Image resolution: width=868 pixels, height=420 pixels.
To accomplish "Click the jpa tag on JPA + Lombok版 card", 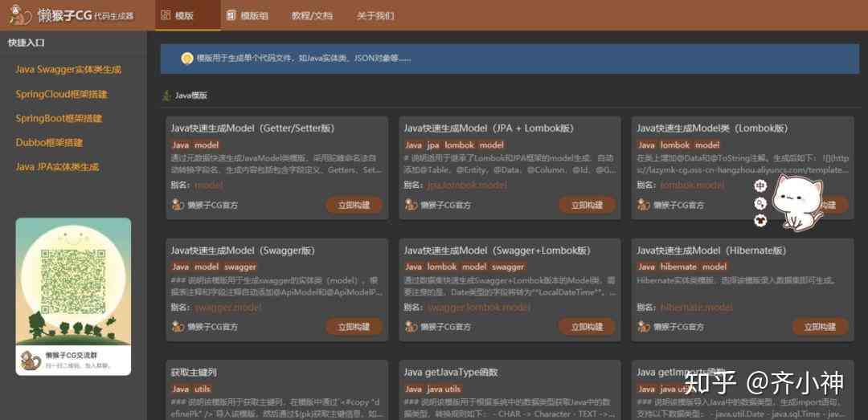I will tap(432, 145).
